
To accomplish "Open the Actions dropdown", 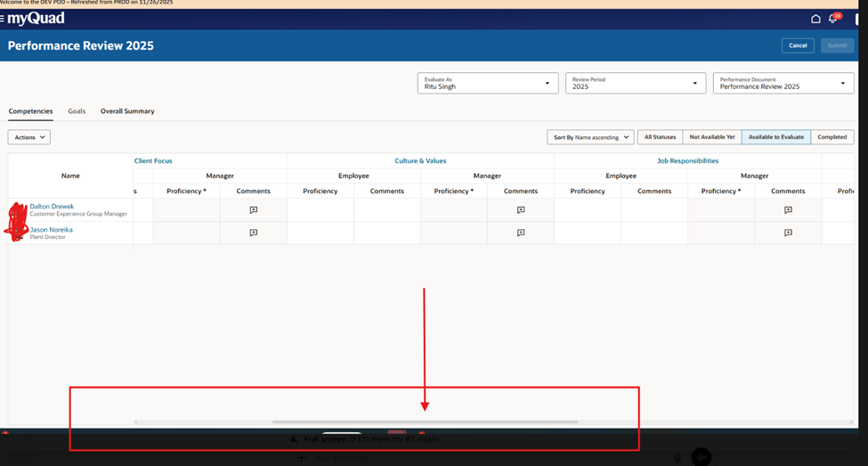I will point(28,137).
